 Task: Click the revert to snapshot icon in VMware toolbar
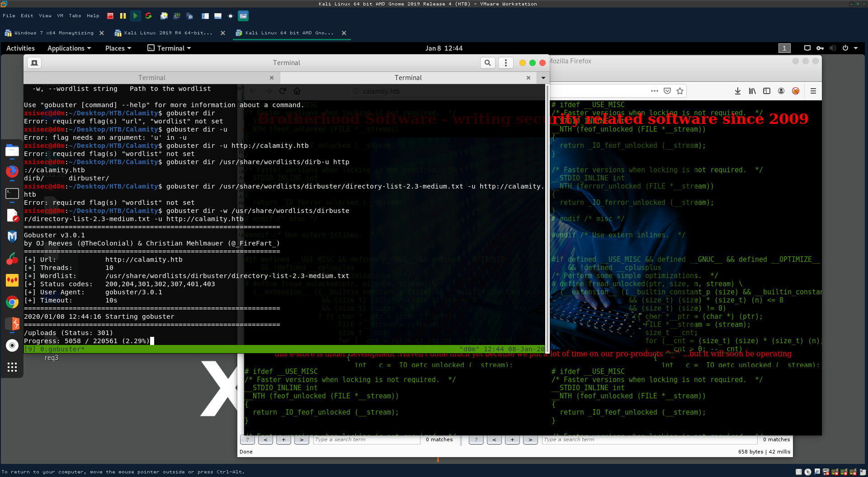click(x=177, y=16)
